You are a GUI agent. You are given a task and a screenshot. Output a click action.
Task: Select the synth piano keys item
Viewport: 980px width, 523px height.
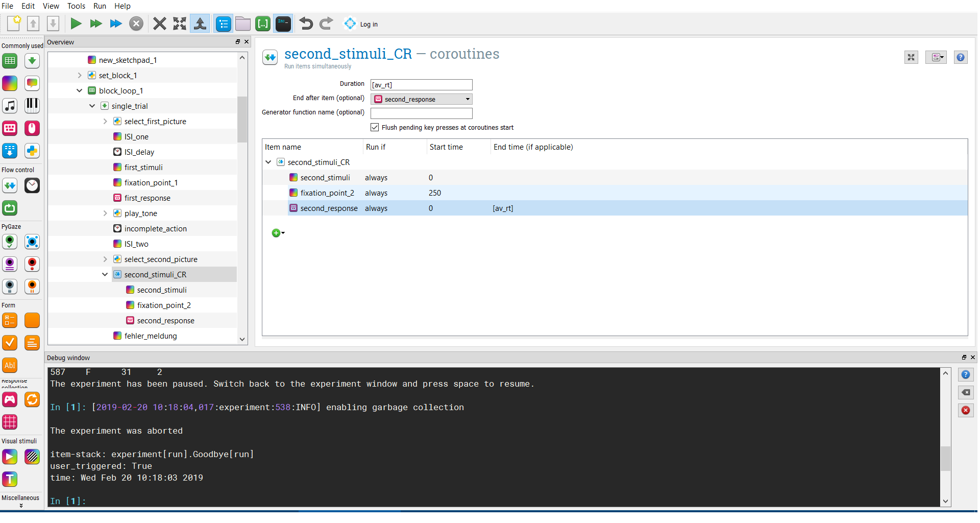click(x=32, y=106)
